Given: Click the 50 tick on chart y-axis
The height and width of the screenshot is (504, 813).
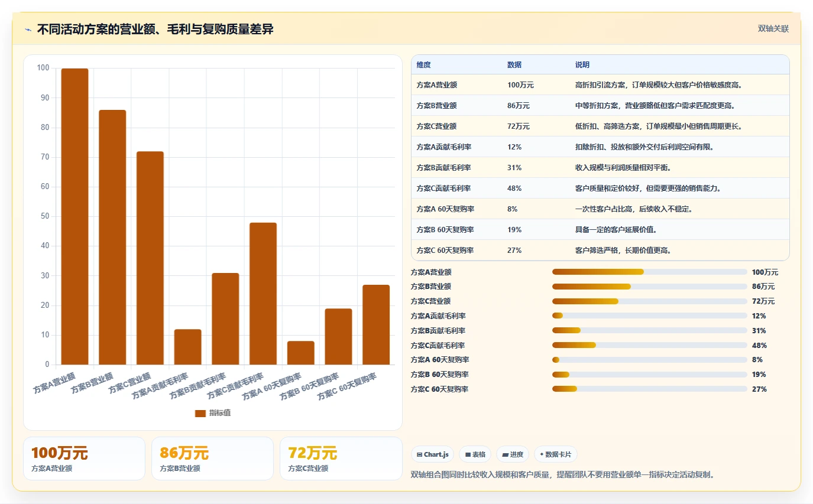Looking at the screenshot, I should (x=45, y=216).
